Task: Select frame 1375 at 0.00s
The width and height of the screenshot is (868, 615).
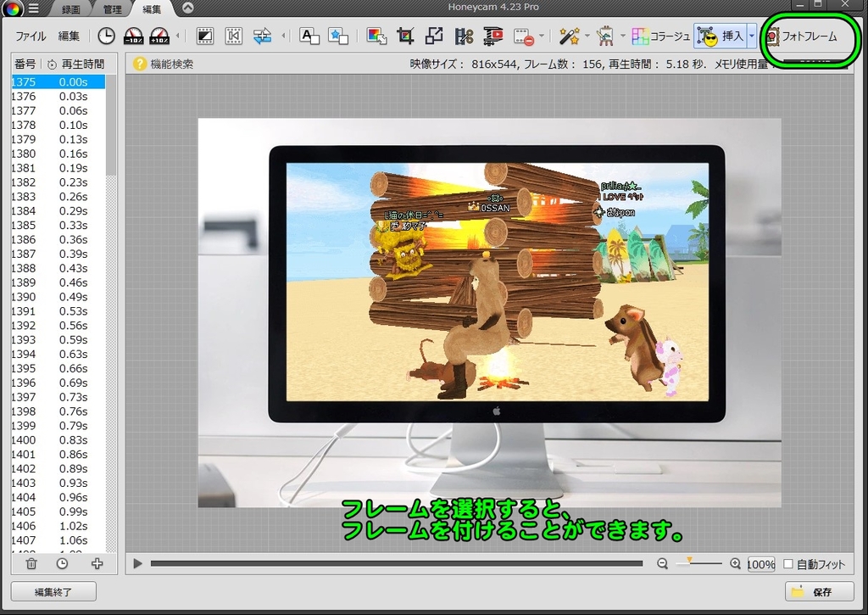Action: [x=58, y=82]
